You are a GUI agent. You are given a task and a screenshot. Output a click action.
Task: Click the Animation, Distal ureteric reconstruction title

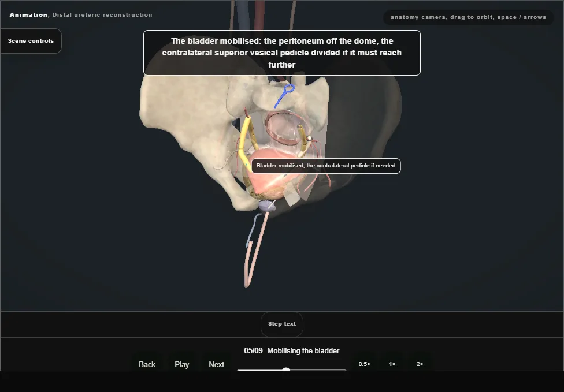click(81, 15)
